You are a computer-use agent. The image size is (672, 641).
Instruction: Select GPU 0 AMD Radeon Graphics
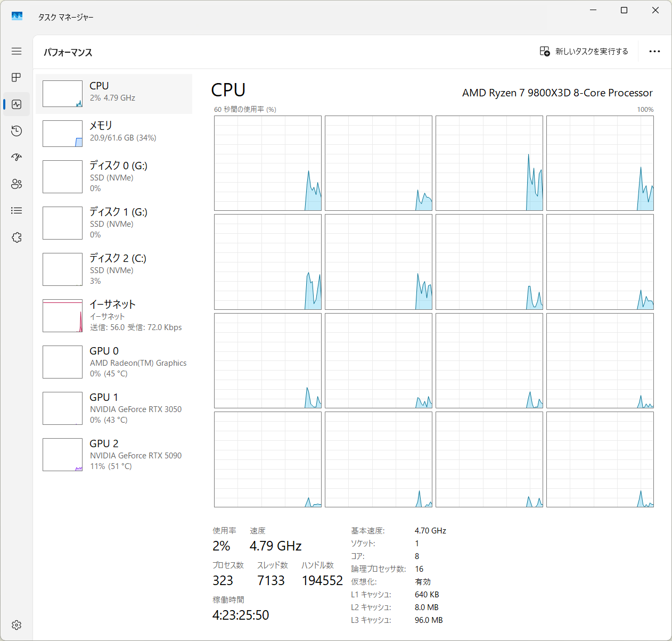click(x=114, y=361)
